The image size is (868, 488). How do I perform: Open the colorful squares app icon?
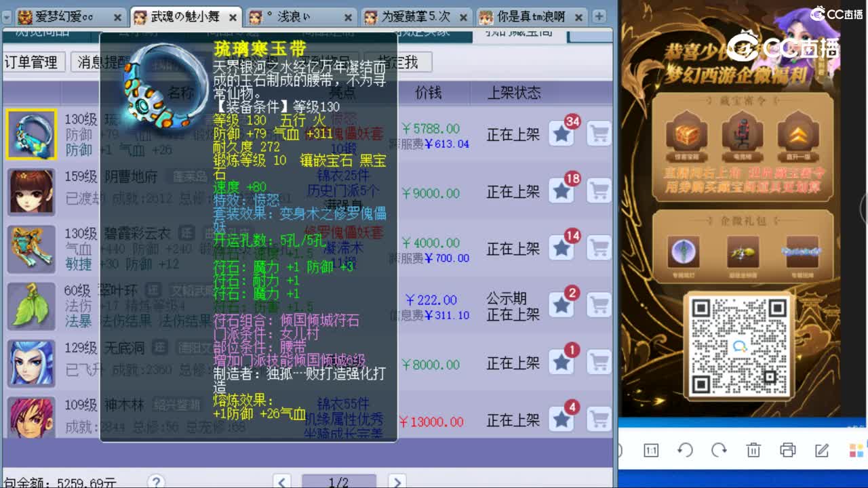pyautogui.click(x=856, y=450)
